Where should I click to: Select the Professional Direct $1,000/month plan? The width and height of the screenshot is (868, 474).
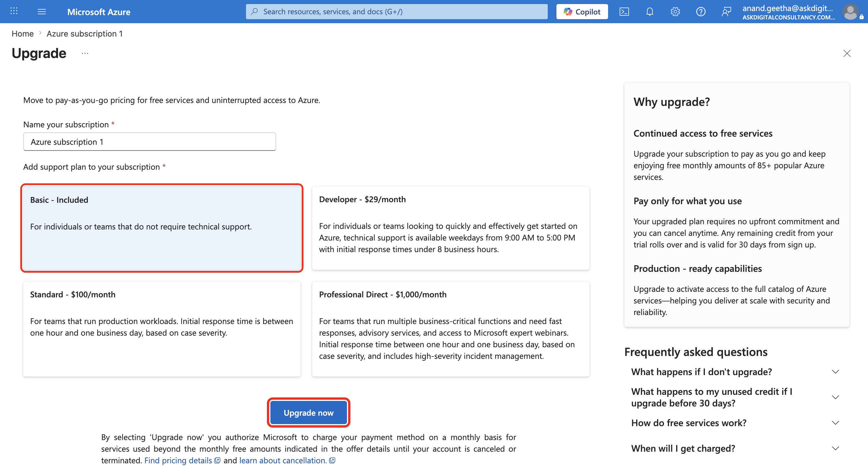point(451,329)
